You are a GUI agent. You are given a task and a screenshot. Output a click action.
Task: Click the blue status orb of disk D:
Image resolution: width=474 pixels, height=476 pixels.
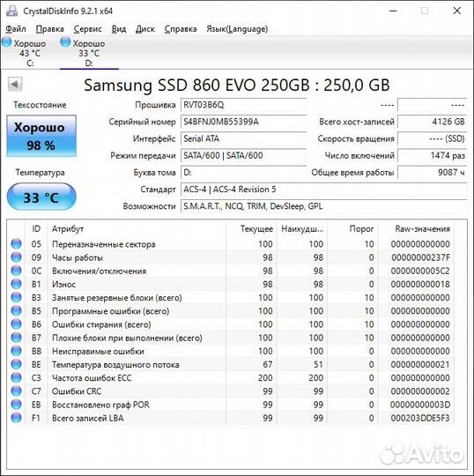coord(65,42)
